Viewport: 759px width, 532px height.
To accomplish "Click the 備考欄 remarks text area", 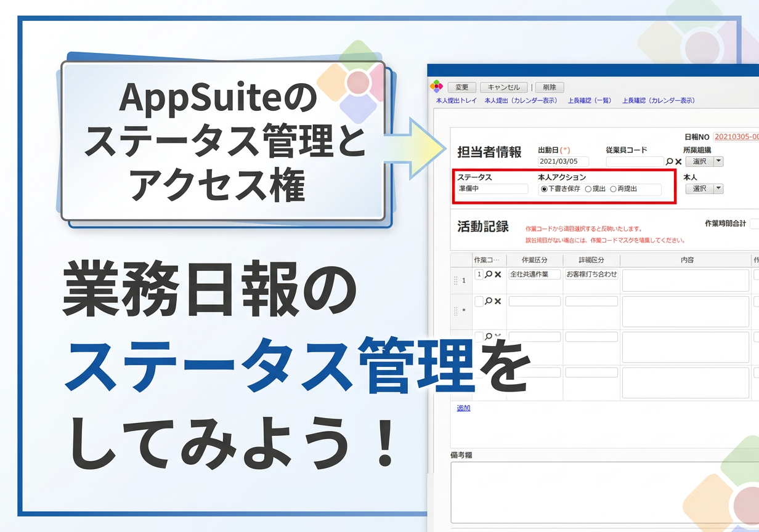I will pyautogui.click(x=605, y=492).
